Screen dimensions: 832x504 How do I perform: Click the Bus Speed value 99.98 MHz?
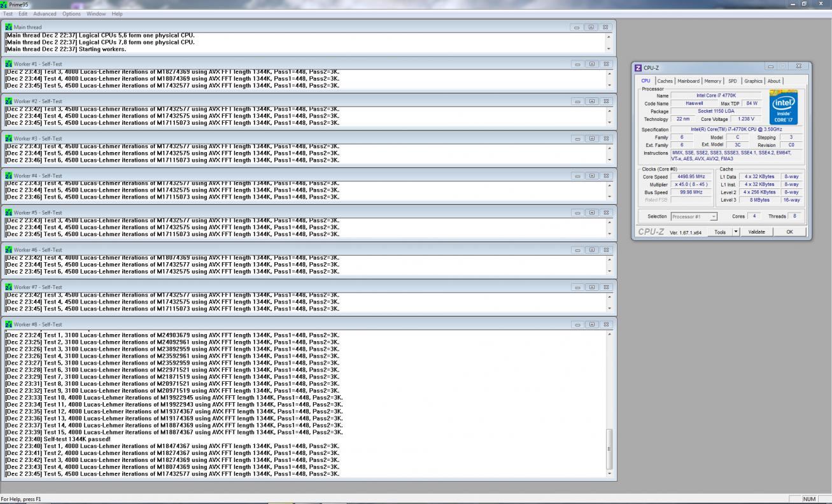click(691, 192)
